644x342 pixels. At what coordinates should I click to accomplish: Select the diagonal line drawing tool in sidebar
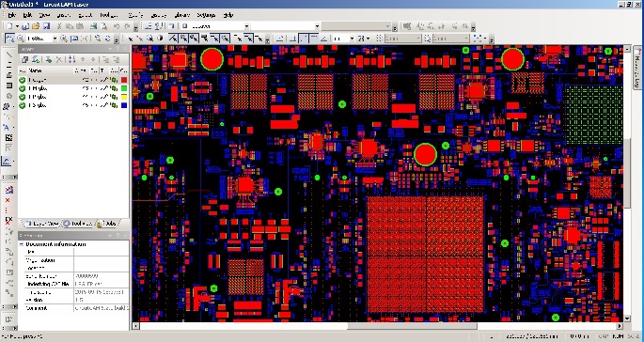(8, 54)
